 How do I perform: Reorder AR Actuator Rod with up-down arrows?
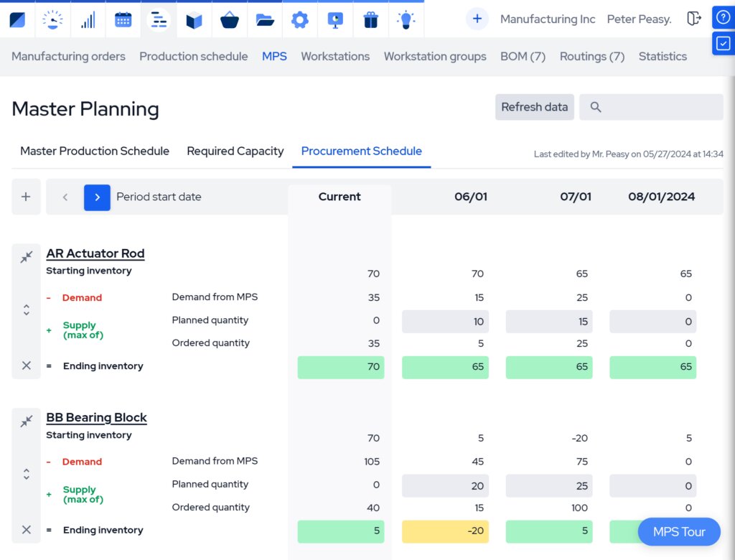(27, 310)
